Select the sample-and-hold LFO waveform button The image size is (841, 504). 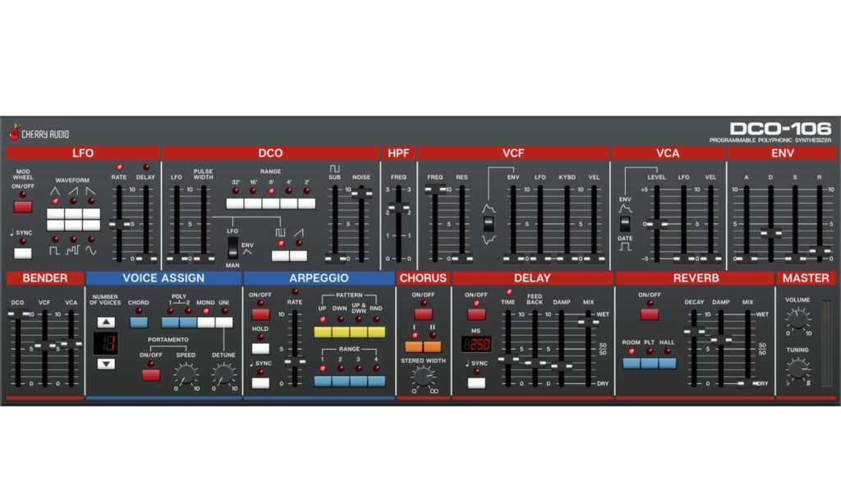click(x=73, y=225)
